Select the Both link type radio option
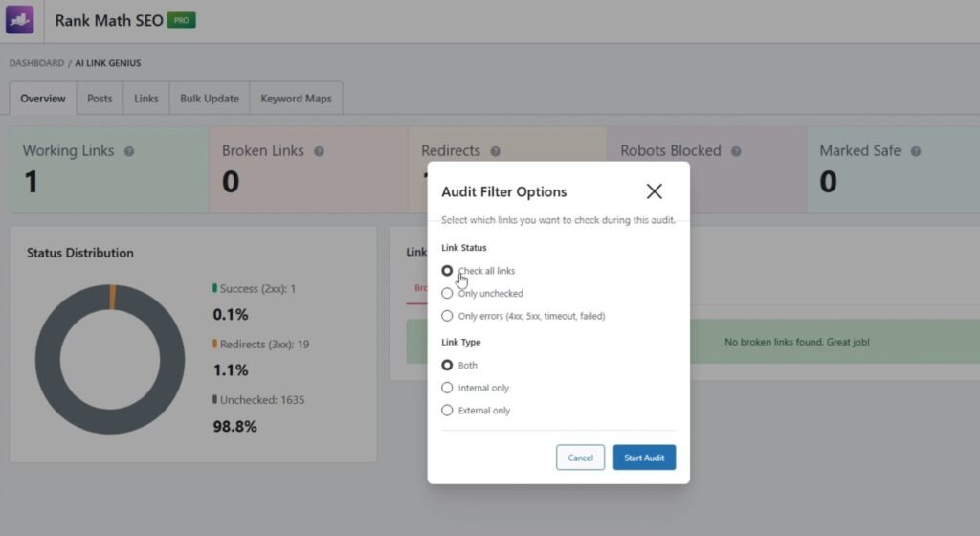The height and width of the screenshot is (536, 980). click(x=447, y=365)
